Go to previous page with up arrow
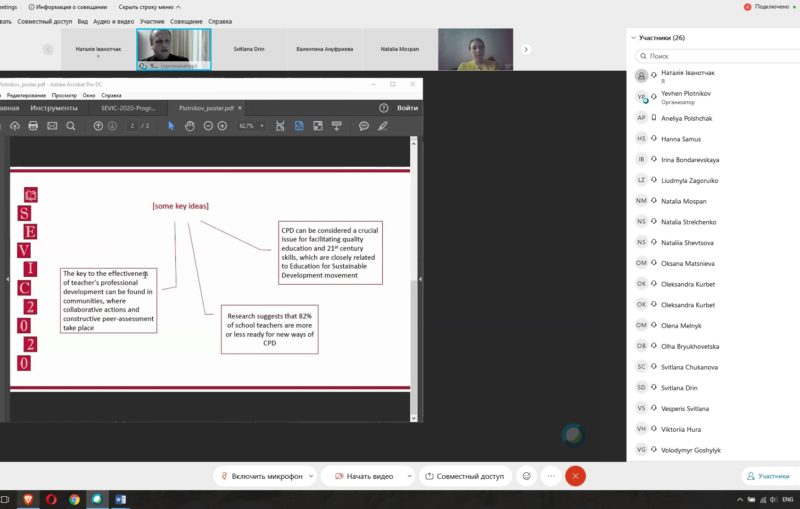The image size is (800, 509). click(100, 126)
